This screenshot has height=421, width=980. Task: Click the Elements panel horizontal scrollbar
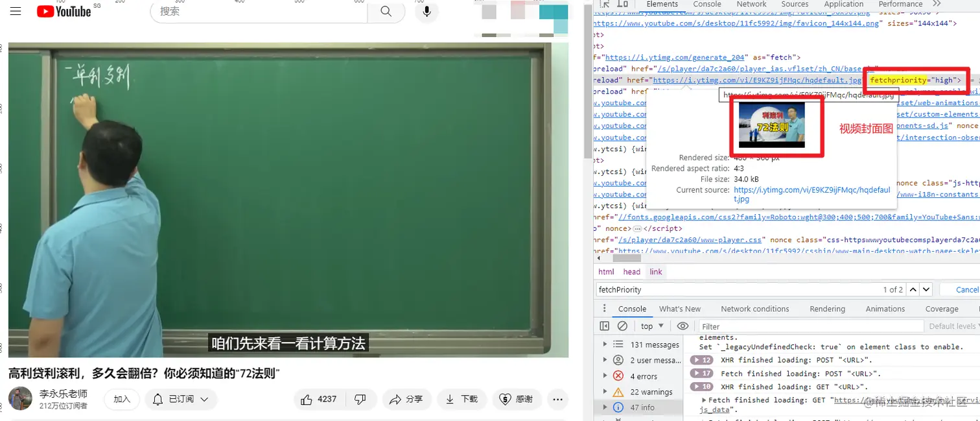coord(627,258)
